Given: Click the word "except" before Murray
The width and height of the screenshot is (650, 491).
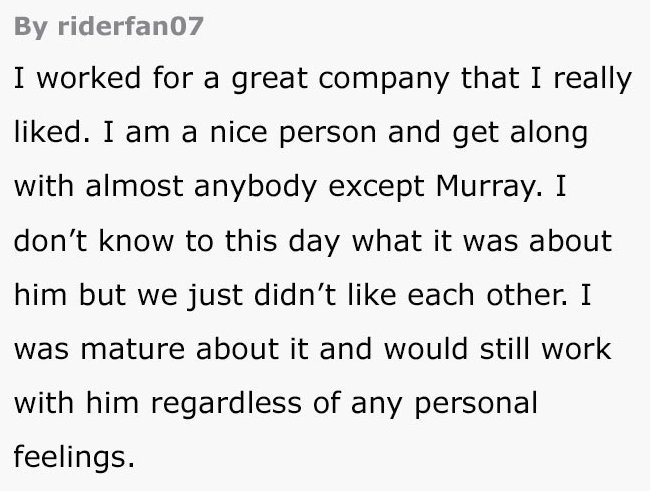Looking at the screenshot, I should (x=381, y=187).
